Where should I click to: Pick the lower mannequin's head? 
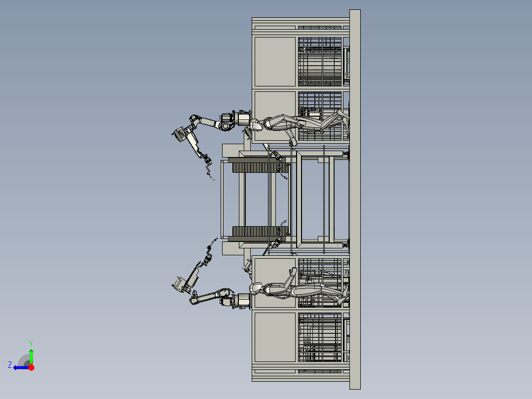256,289
